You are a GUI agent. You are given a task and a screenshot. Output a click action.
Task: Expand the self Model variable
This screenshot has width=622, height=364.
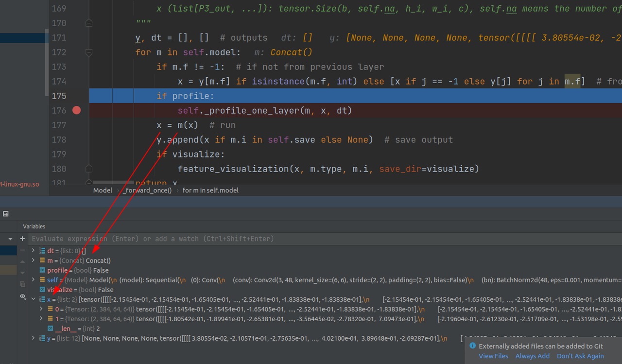pyautogui.click(x=33, y=280)
